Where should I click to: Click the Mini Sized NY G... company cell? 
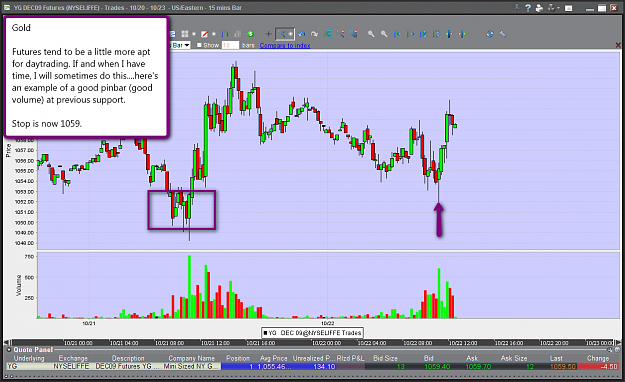click(x=191, y=366)
